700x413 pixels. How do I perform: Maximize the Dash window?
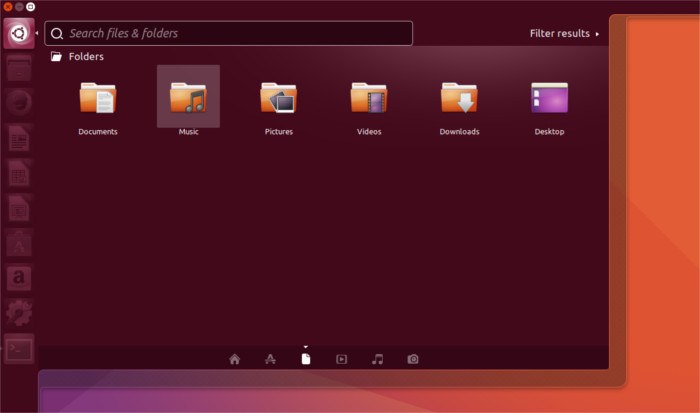[x=30, y=7]
